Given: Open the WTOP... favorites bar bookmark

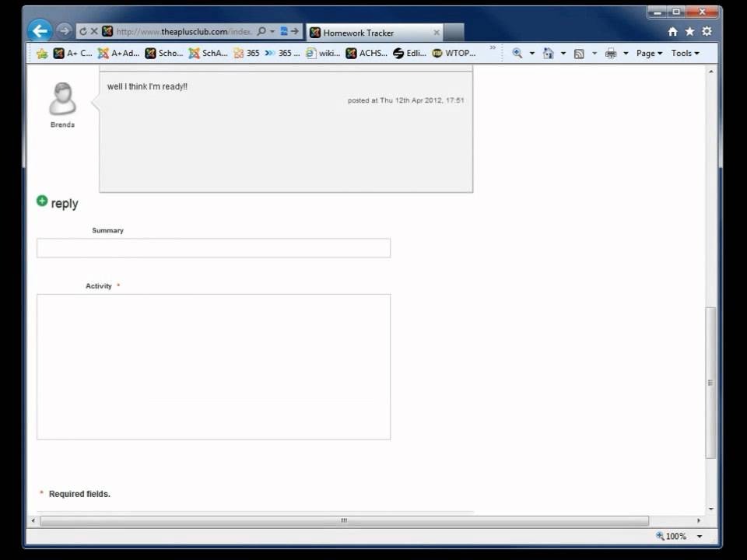Looking at the screenshot, I should click(454, 54).
